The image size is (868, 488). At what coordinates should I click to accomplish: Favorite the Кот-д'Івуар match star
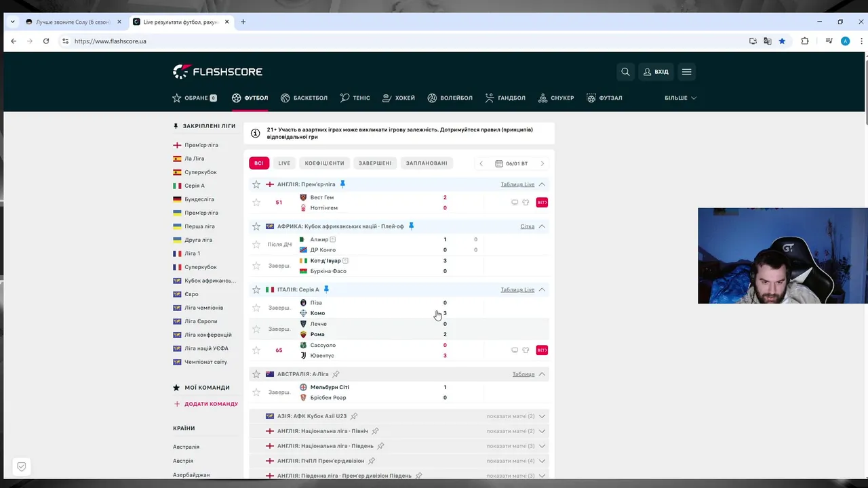click(256, 266)
